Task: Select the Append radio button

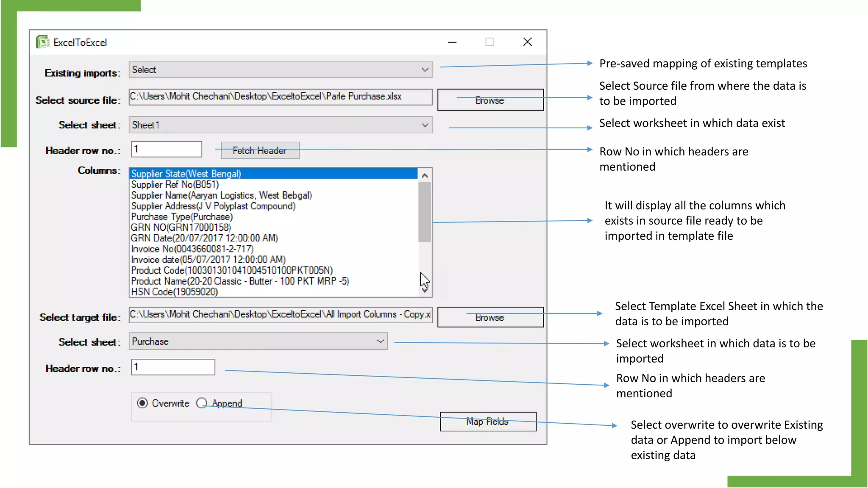Action: (202, 403)
